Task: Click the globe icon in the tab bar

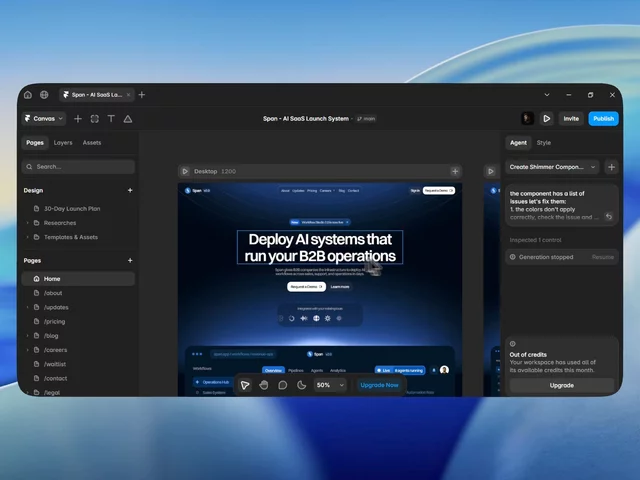Action: pyautogui.click(x=44, y=95)
